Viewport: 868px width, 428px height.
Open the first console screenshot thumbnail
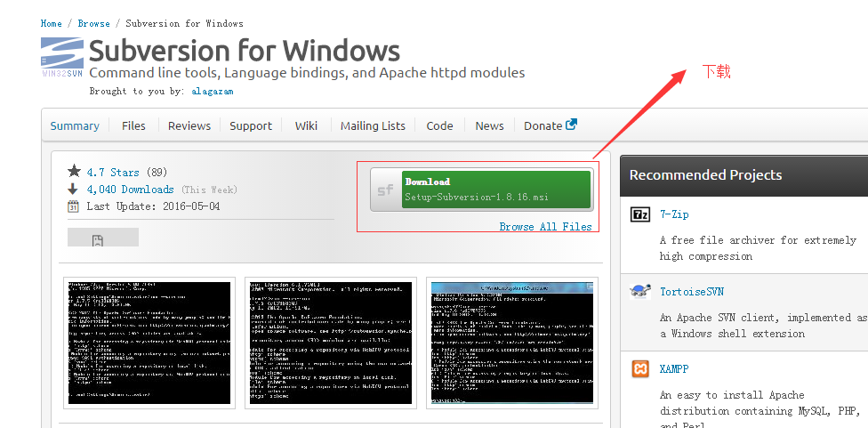pyautogui.click(x=149, y=343)
